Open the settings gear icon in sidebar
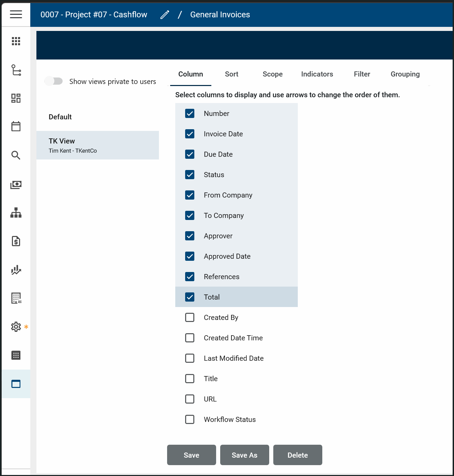 [x=16, y=327]
